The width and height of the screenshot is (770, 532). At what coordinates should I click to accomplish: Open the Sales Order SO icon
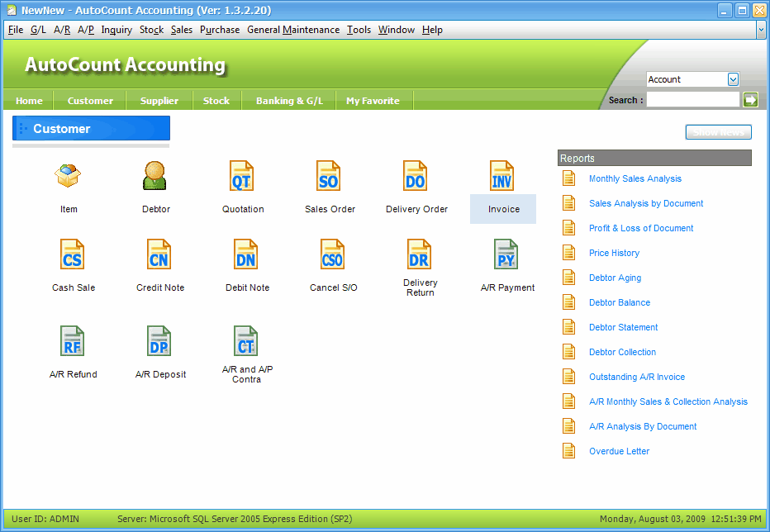point(329,176)
